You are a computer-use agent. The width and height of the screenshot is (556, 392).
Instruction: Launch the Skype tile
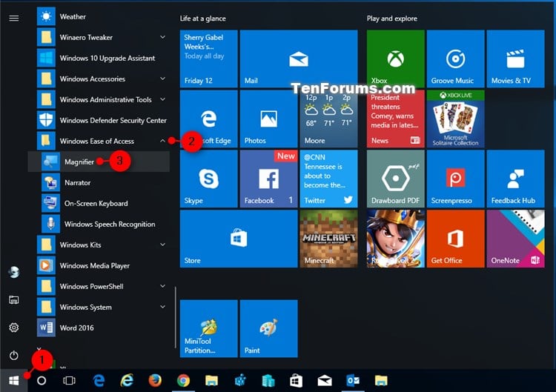[x=208, y=179]
